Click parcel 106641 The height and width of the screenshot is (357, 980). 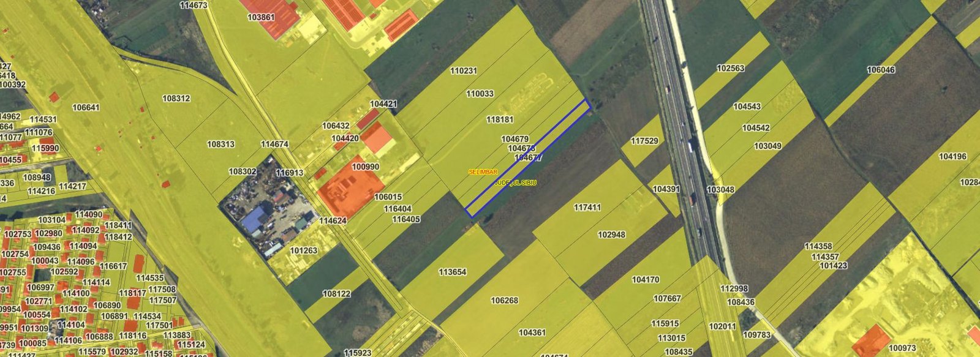click(x=86, y=107)
